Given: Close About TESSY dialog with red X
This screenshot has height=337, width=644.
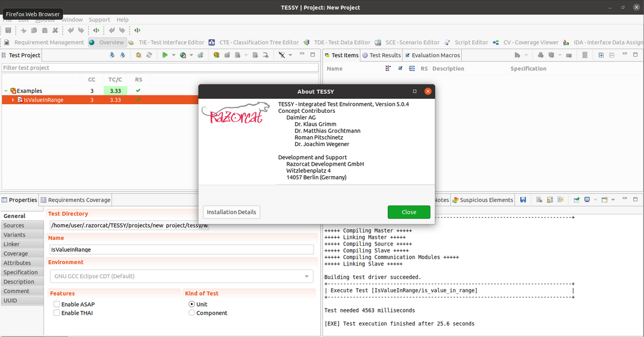Looking at the screenshot, I should tap(428, 91).
